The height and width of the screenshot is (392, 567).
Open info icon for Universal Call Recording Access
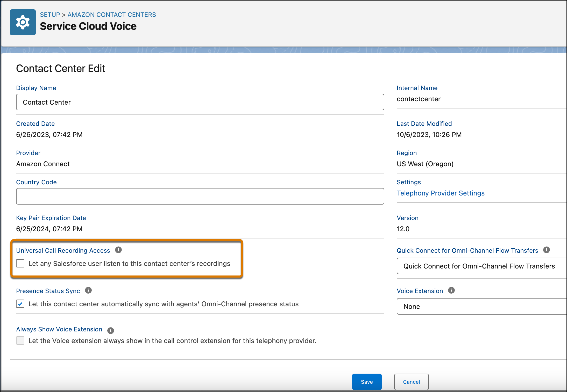pos(118,250)
